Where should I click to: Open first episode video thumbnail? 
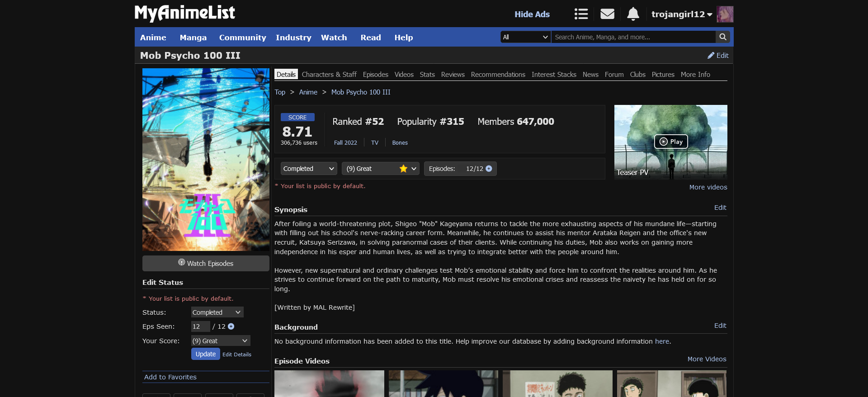pos(329,383)
